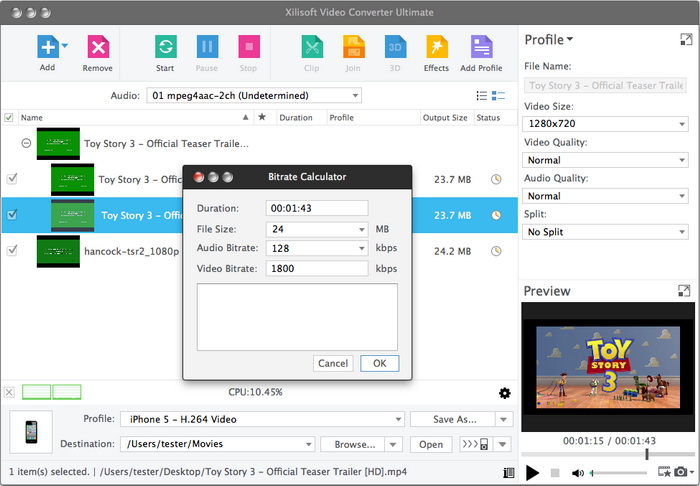700x486 pixels.
Task: Click the Browse... destination button
Action: 354,444
